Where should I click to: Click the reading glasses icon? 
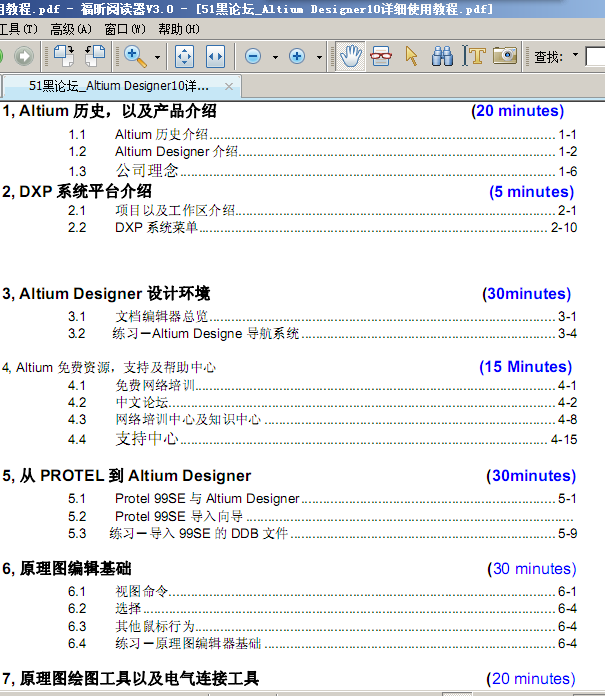pyautogui.click(x=381, y=56)
